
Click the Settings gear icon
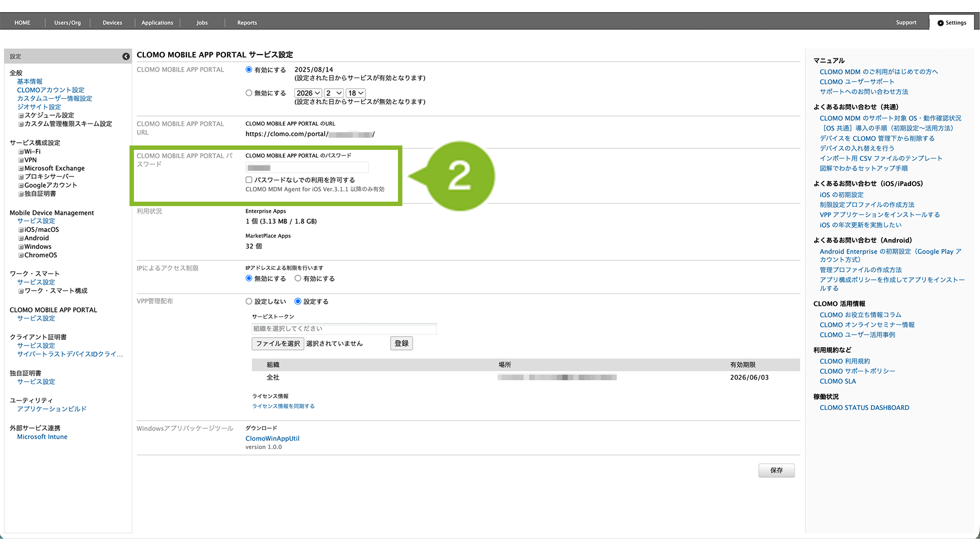click(x=940, y=23)
